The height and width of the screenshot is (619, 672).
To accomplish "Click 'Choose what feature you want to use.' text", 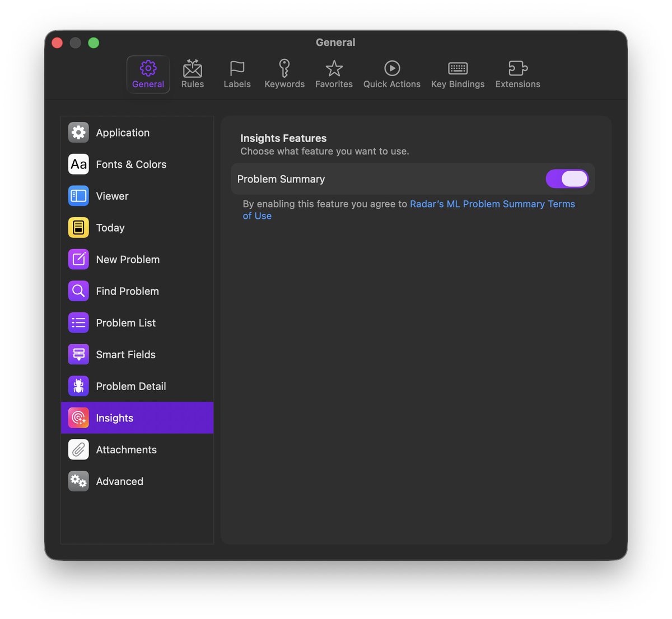I will pos(325,151).
